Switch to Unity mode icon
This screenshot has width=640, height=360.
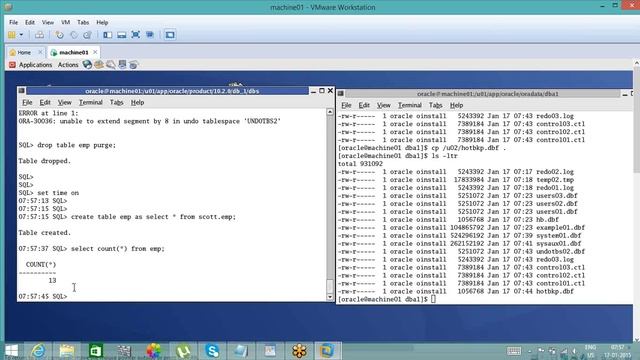pyautogui.click(x=150, y=35)
